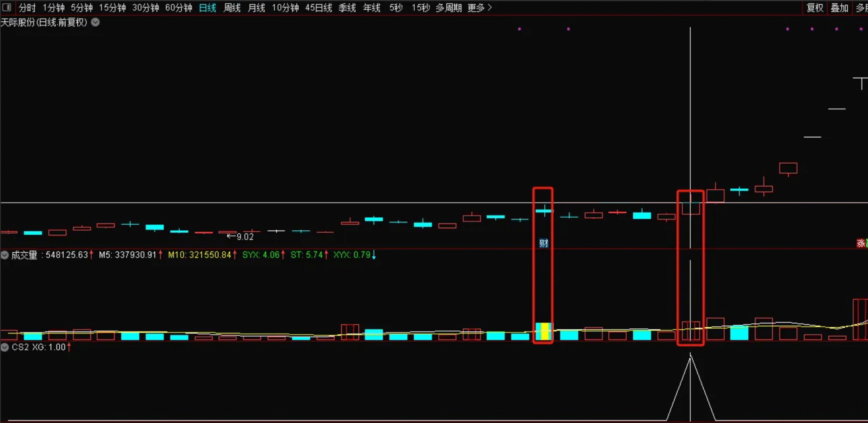Open the 成交量 indicator dropdown arrow

(x=5, y=255)
